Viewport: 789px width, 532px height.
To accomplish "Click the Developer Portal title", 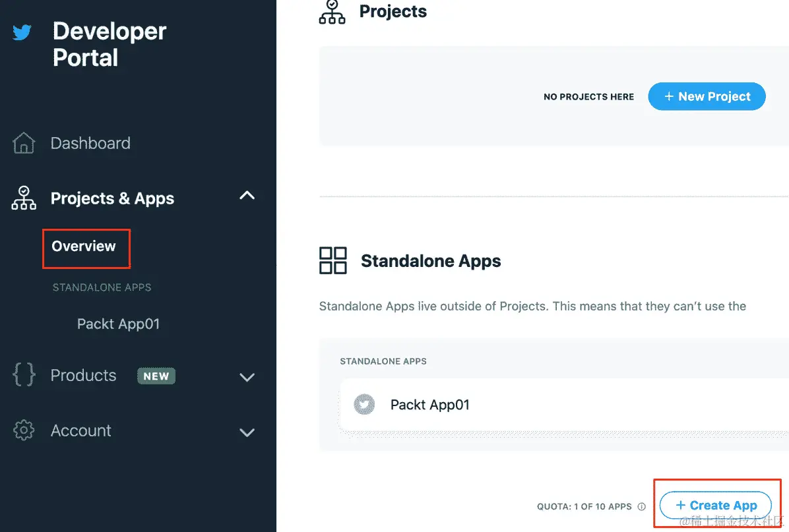I will (x=110, y=44).
